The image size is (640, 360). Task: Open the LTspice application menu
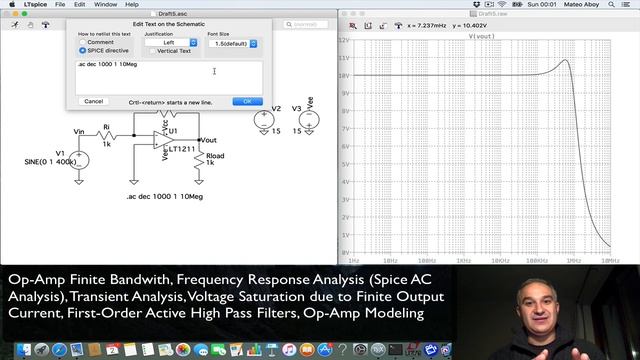(x=35, y=4)
